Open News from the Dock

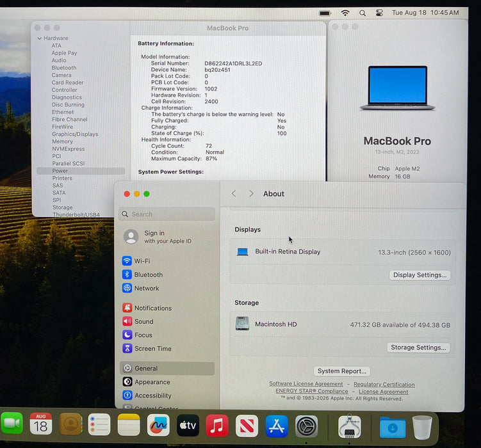tap(247, 426)
